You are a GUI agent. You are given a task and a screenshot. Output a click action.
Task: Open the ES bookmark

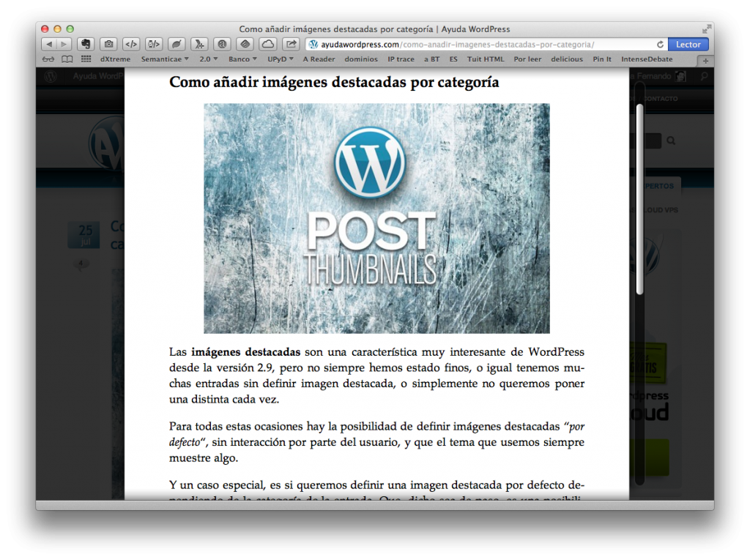453,59
